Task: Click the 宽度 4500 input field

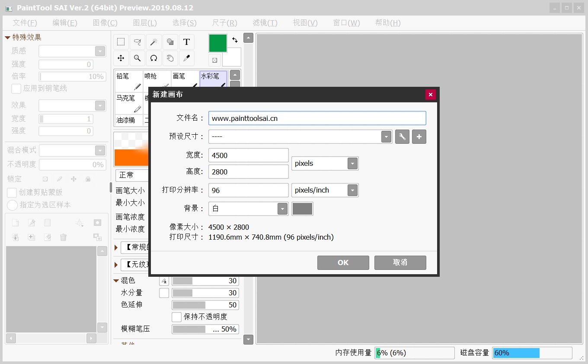Action: click(249, 155)
